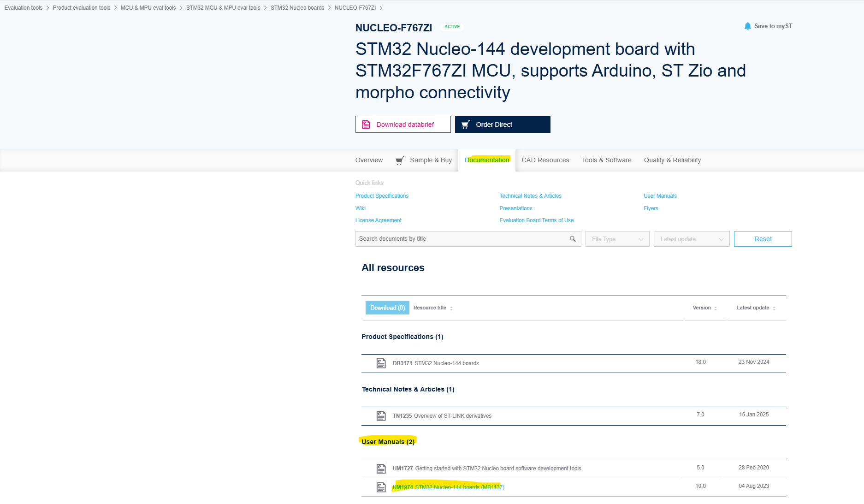Toggle sorting on the Resource title column
This screenshot has width=864, height=504.
point(451,308)
